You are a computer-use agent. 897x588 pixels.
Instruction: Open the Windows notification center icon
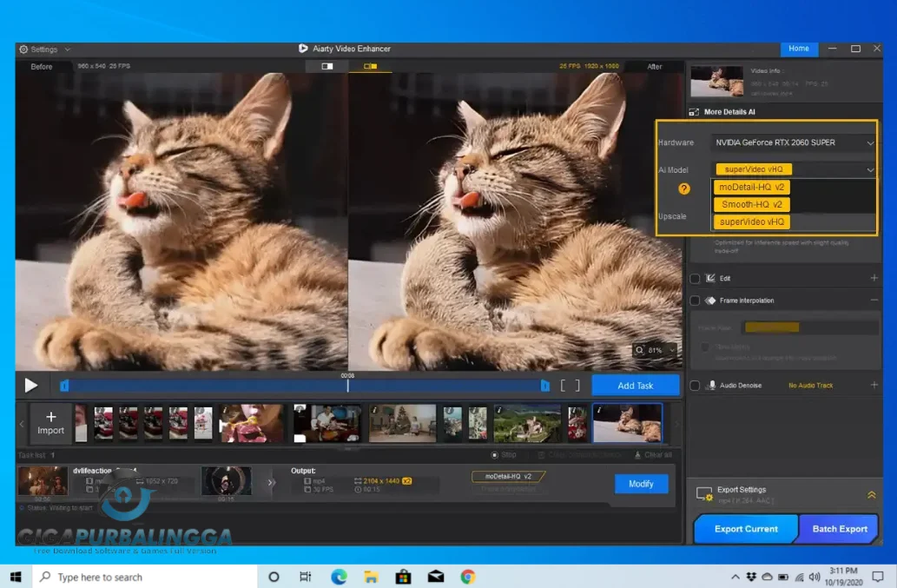878,576
